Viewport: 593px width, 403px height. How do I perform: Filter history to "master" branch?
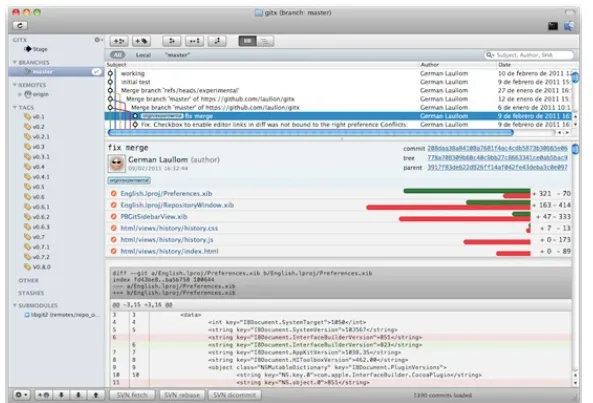(x=177, y=55)
